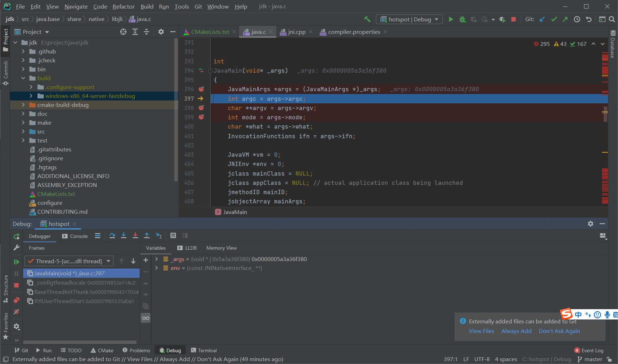Viewport: 618px width, 364px height.
Task: Toggle the Project tool window on the left strip
Action: [5, 40]
